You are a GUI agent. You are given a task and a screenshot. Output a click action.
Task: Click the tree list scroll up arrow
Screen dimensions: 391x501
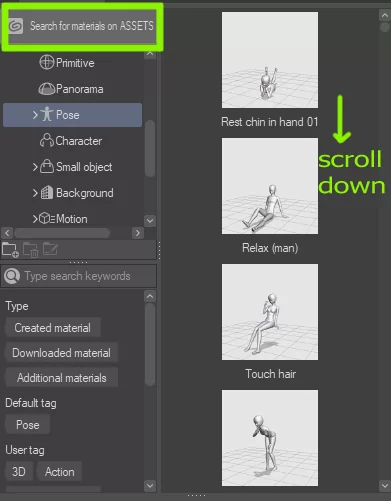point(150,54)
